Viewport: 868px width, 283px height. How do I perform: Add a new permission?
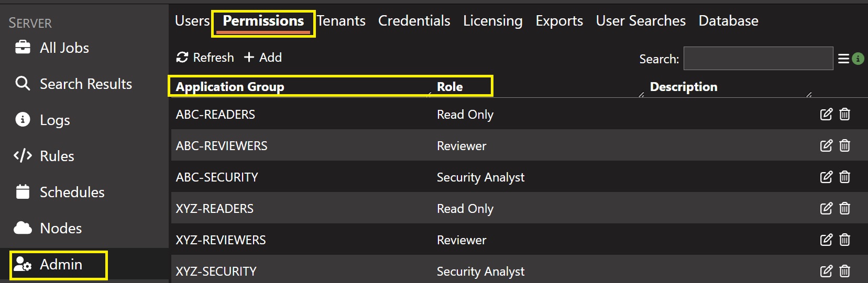coord(263,58)
